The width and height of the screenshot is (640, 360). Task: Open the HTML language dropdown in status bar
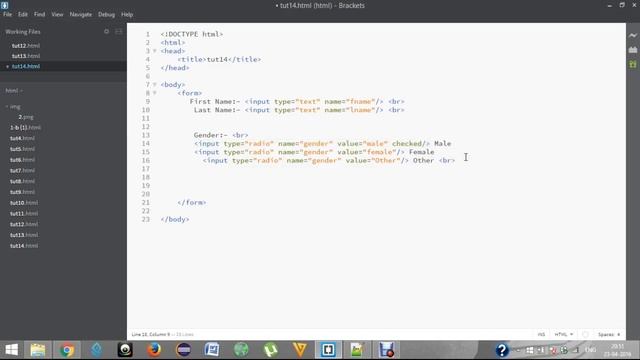pos(563,334)
